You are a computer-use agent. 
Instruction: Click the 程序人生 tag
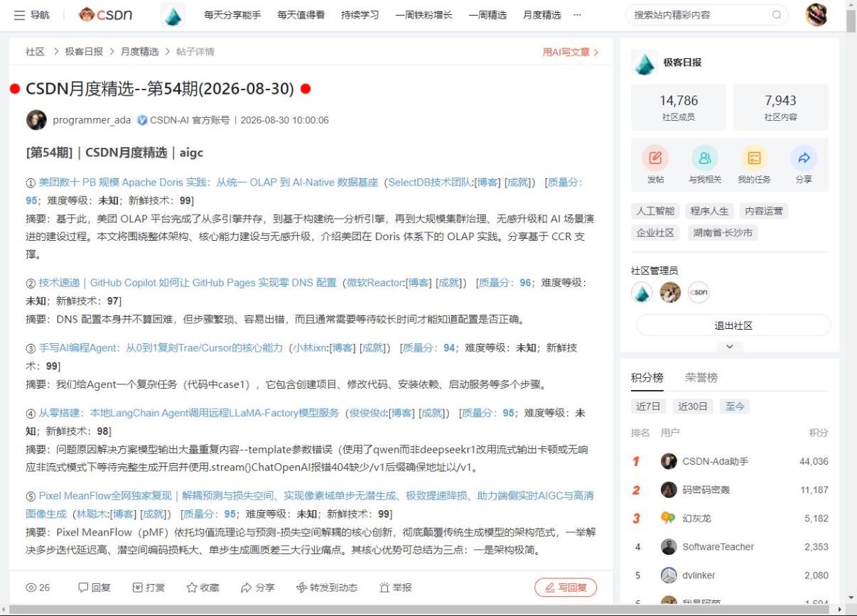click(709, 211)
